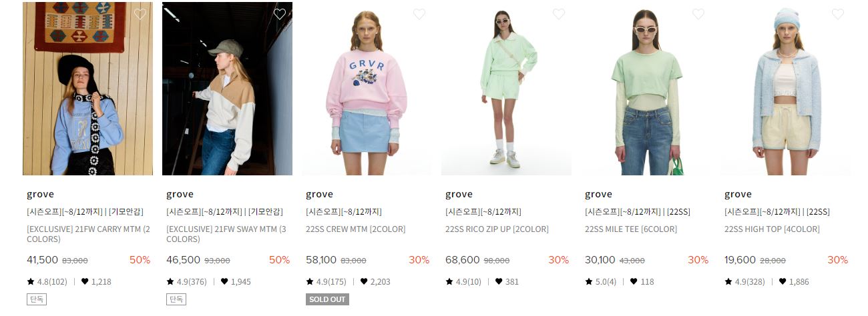Wishlist heart on 21FW CARRY MTM image

click(x=140, y=14)
